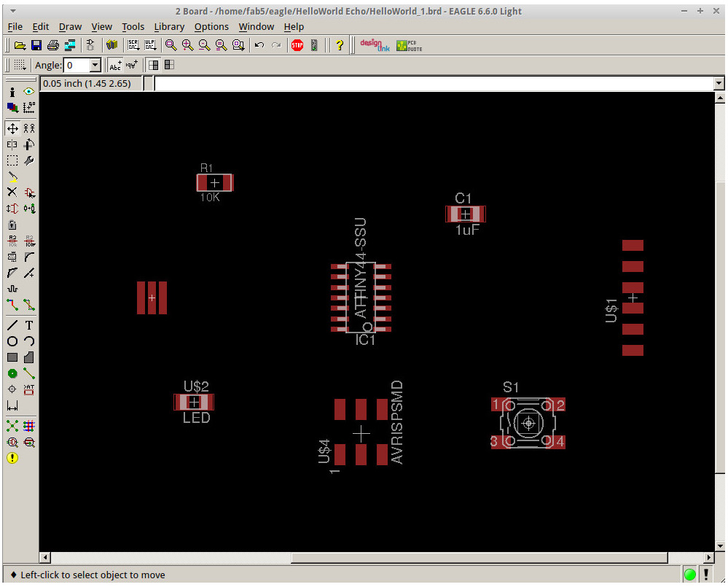Screen dimensions: 728x587
Task: Open DesignLink search
Action: [375, 45]
